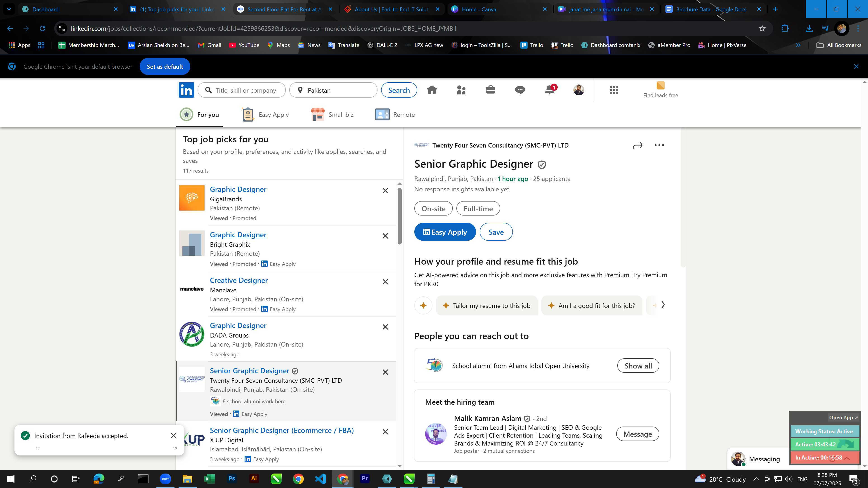The width and height of the screenshot is (868, 488).
Task: Open the YouTube bookmark
Action: 244,45
